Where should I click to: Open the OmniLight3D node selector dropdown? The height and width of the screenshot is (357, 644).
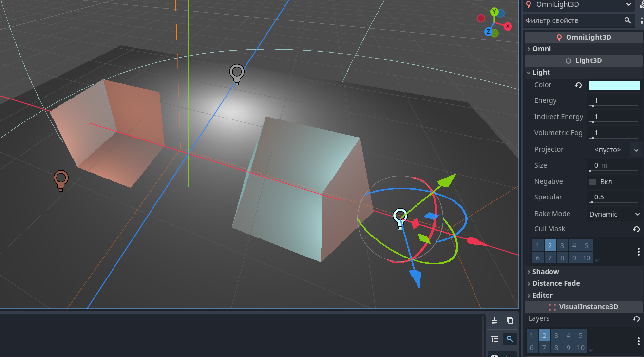tap(578, 5)
